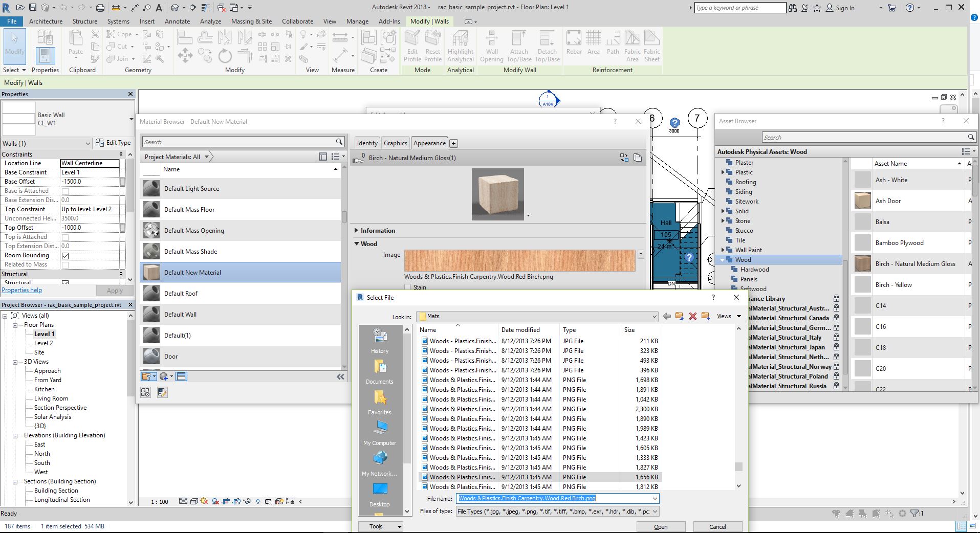Click the favorites star icon in title bar
This screenshot has width=980, height=533.
coord(817,8)
